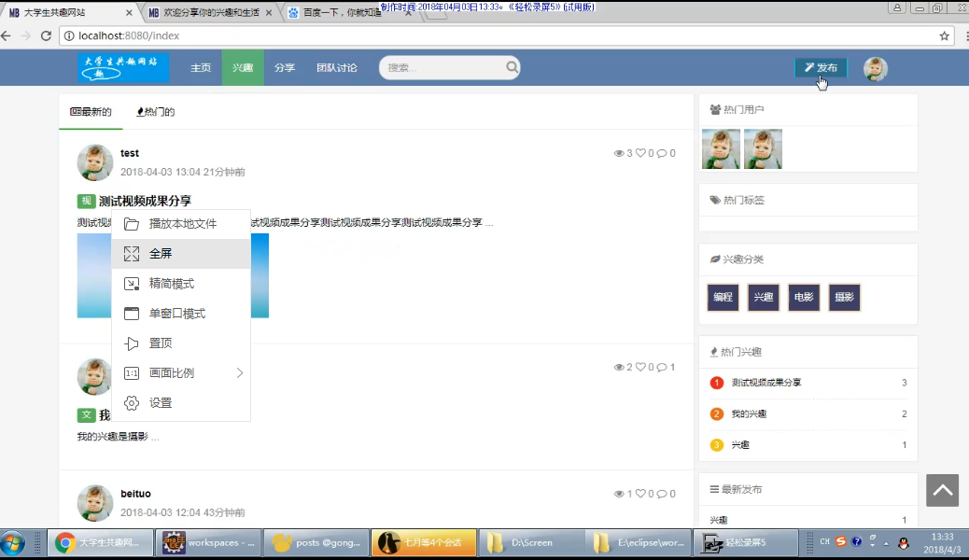Click second hot user avatar in 热门用户

pyautogui.click(x=764, y=149)
